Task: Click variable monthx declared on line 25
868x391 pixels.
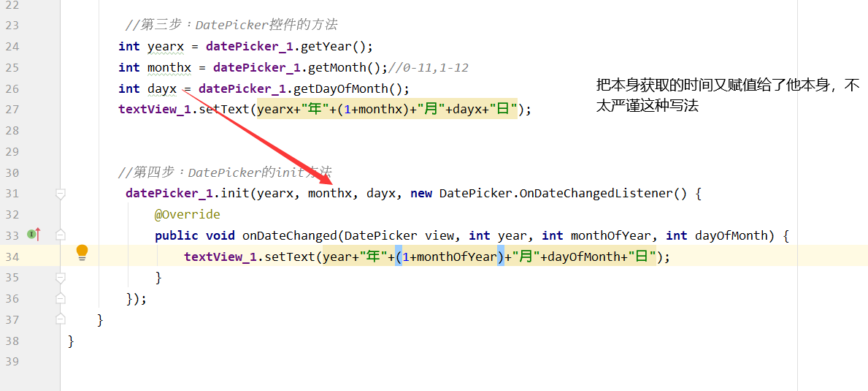Action: click(x=169, y=67)
